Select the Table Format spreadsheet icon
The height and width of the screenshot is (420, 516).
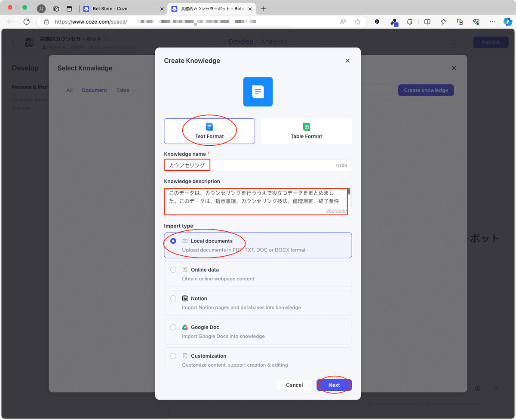pos(307,126)
